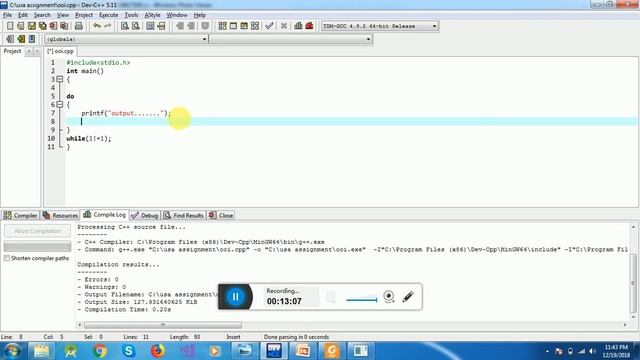Click the New file toolbar icon
640x360 pixels.
point(10,26)
